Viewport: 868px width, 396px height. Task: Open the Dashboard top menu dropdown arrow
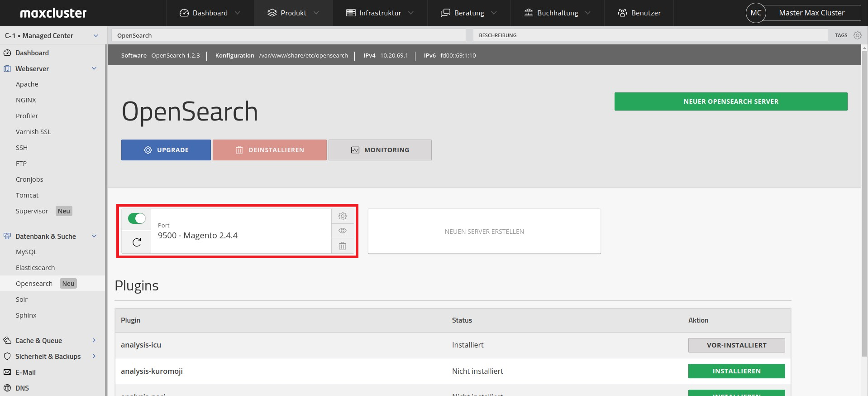[238, 13]
